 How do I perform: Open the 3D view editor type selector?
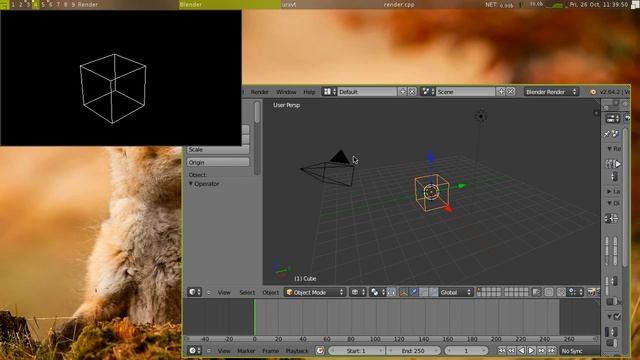point(194,292)
